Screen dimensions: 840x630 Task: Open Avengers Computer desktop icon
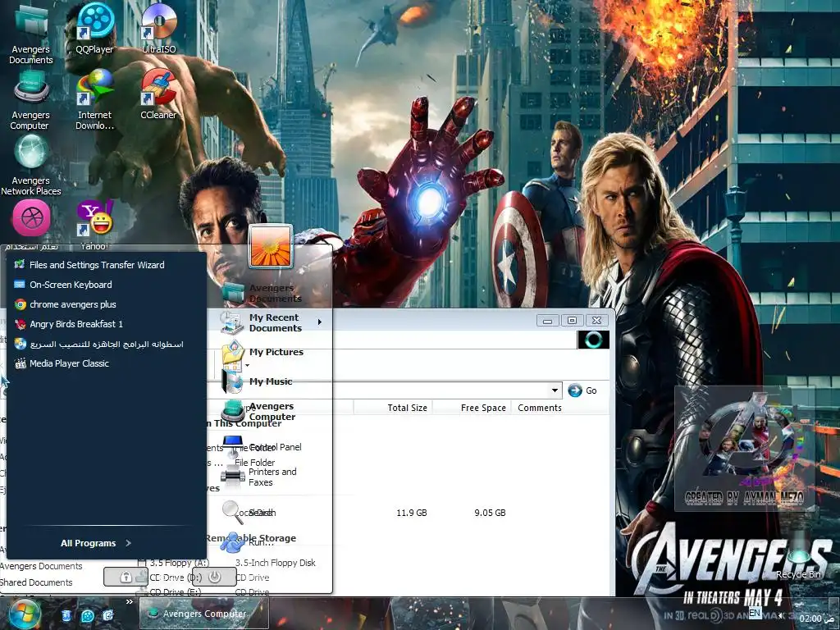tap(30, 98)
